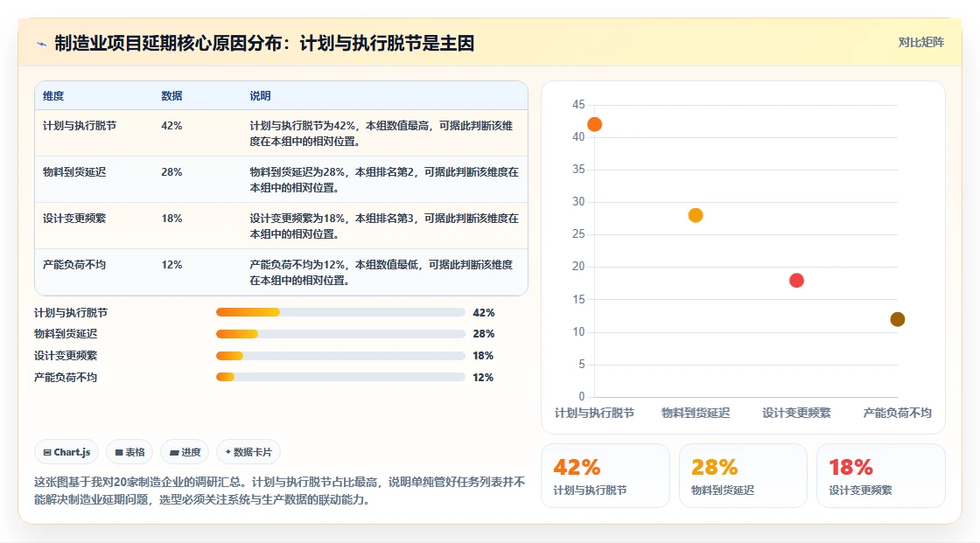Click description text for 物料到货延迟为28%

coord(384,179)
